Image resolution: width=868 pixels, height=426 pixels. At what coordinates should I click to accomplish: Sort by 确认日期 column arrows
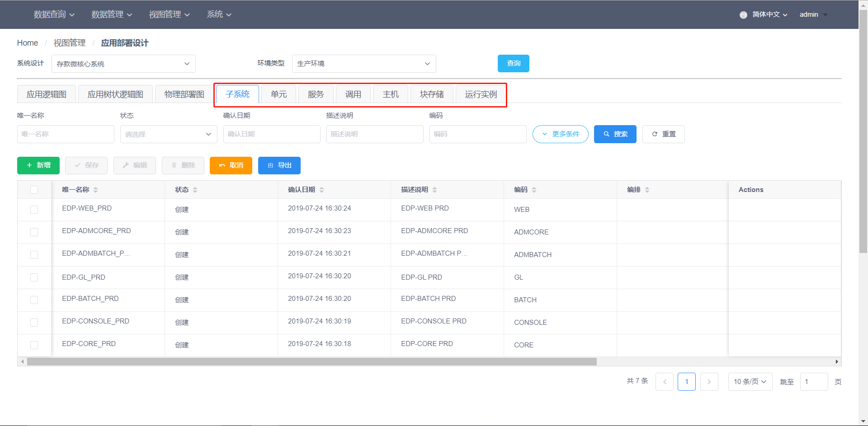pyautogui.click(x=321, y=190)
